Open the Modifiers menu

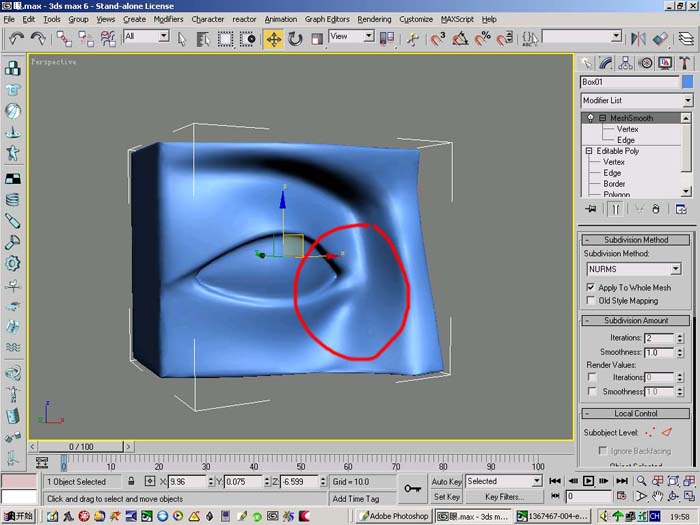(168, 19)
